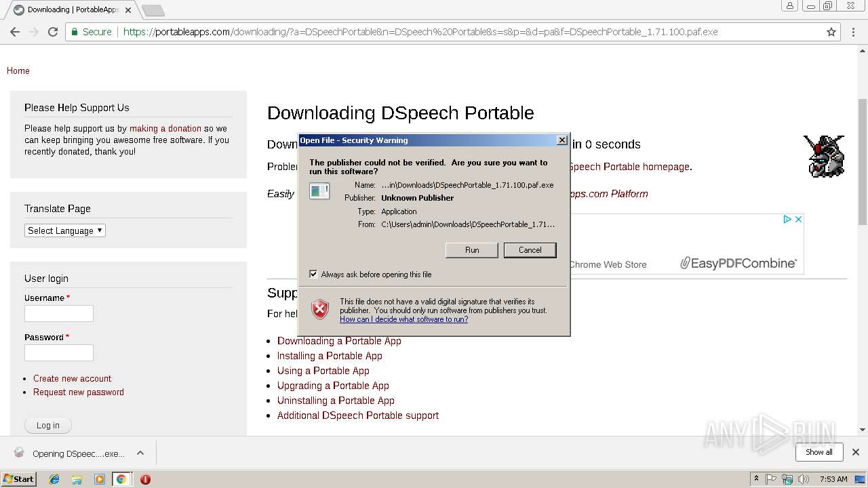Click the Username input field
868x488 pixels.
[59, 313]
